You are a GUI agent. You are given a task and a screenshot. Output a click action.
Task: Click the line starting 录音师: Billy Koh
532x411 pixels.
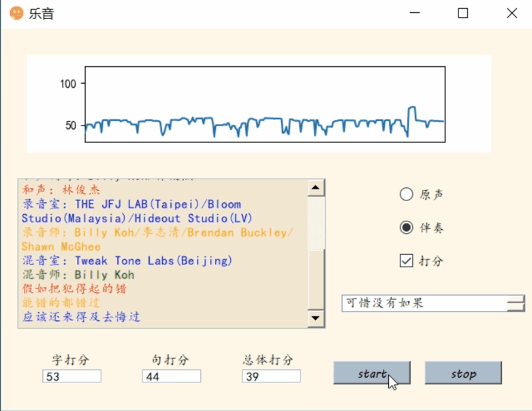click(x=158, y=232)
